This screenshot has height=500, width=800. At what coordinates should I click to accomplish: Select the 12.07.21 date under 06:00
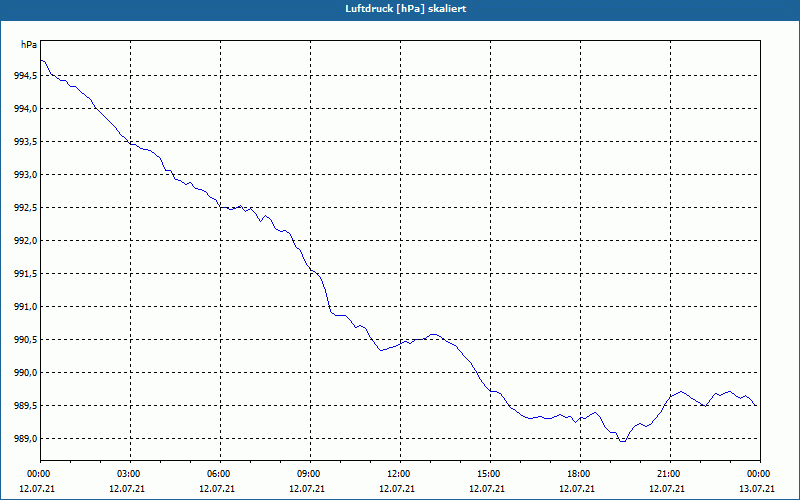tap(217, 489)
